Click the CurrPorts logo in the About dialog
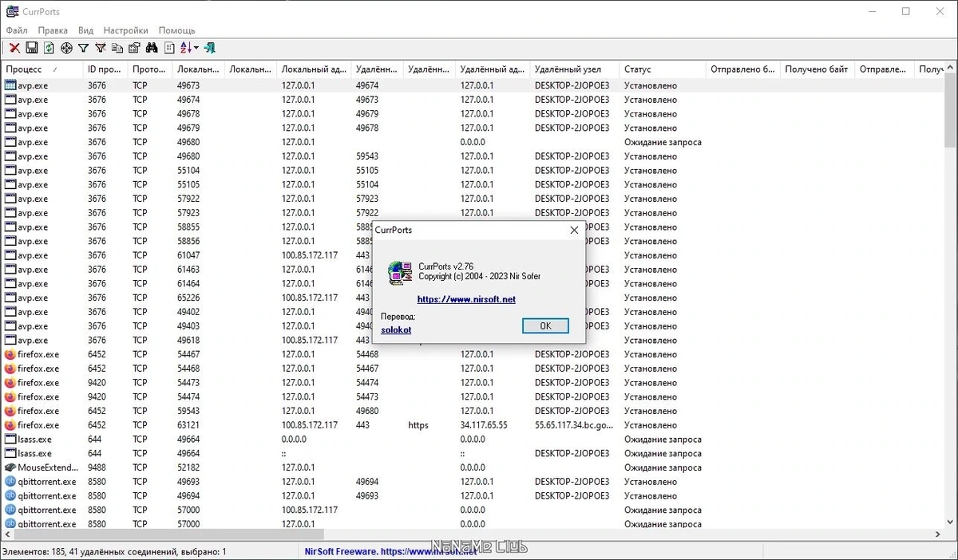Viewport: 958px width, 560px height. (400, 273)
